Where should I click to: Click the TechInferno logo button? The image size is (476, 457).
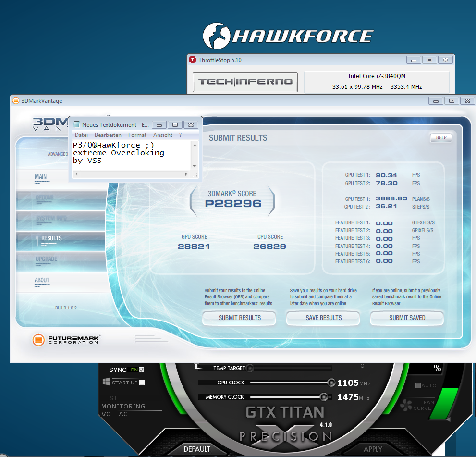point(245,82)
